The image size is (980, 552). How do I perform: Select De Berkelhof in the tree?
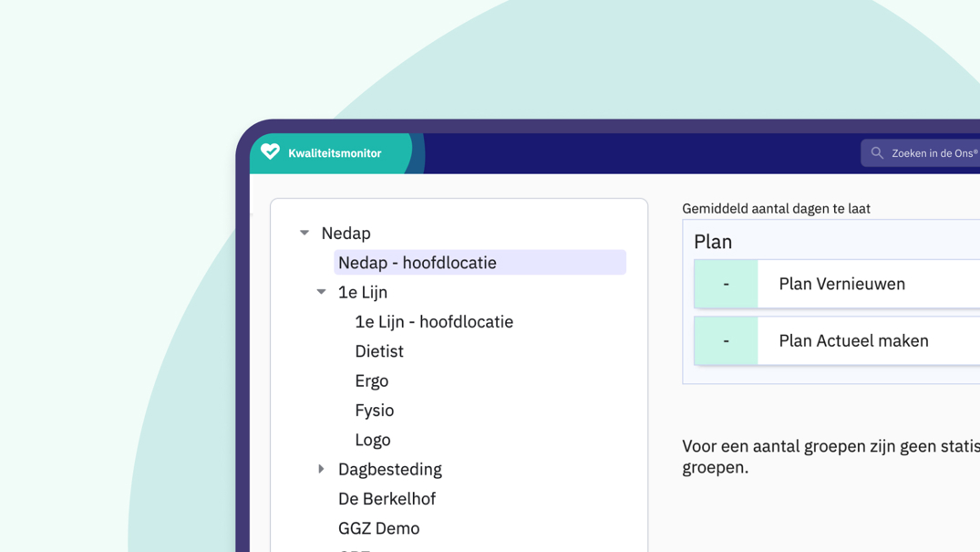[387, 498]
